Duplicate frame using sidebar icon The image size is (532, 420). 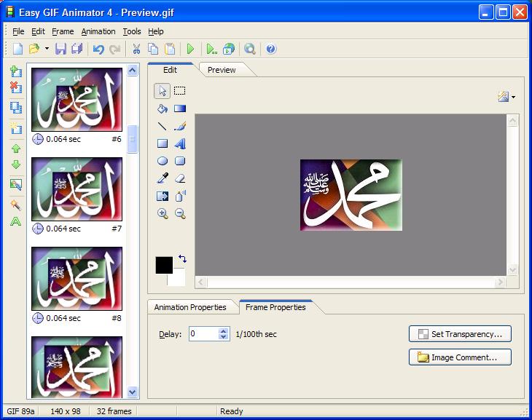point(15,108)
